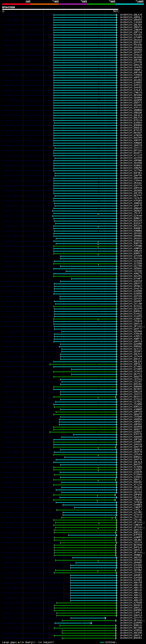Click the UniRef100_Q8H1Z5 hit name
The image size is (146, 644).
click(131, 65)
